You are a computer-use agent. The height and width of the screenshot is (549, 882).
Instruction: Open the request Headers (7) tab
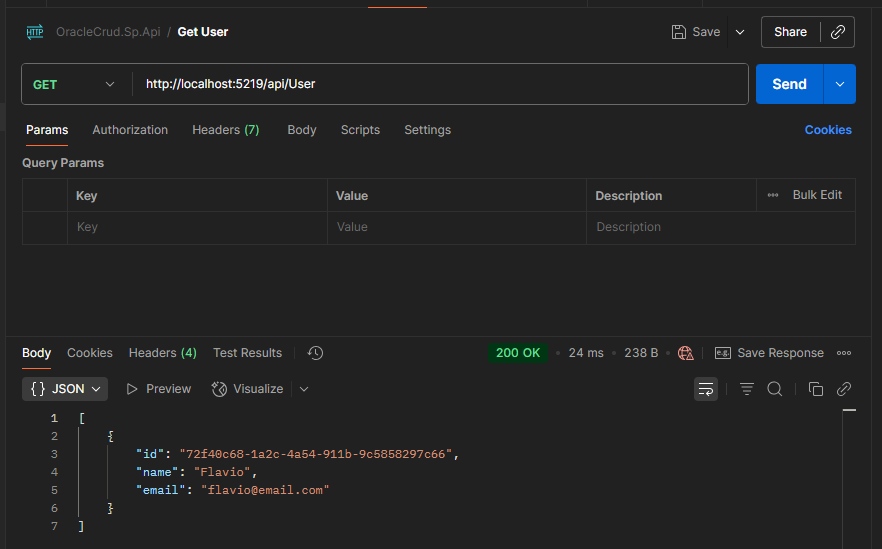225,130
